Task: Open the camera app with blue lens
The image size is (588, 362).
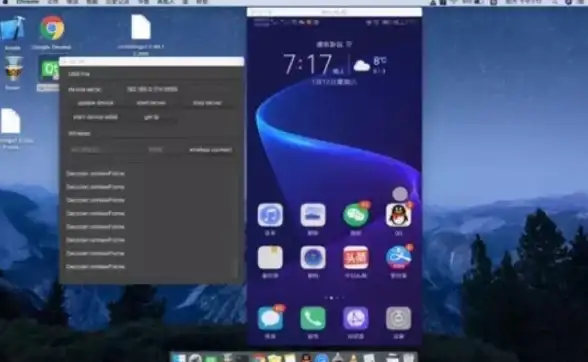Action: coord(313,258)
